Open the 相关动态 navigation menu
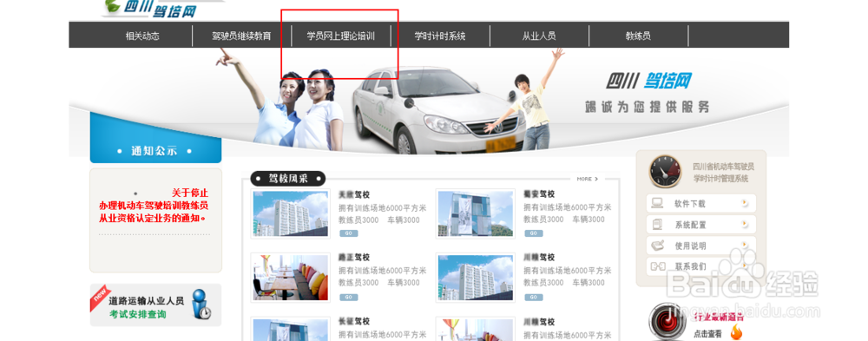Screen dimensions: 868x341 142,36
